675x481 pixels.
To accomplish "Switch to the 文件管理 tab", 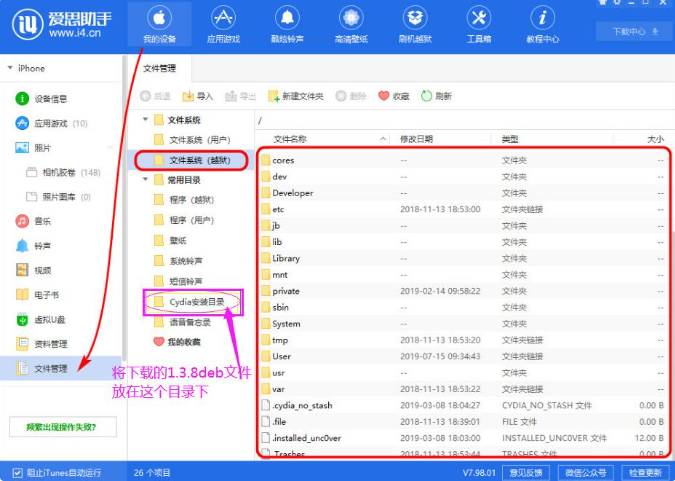I will click(159, 68).
